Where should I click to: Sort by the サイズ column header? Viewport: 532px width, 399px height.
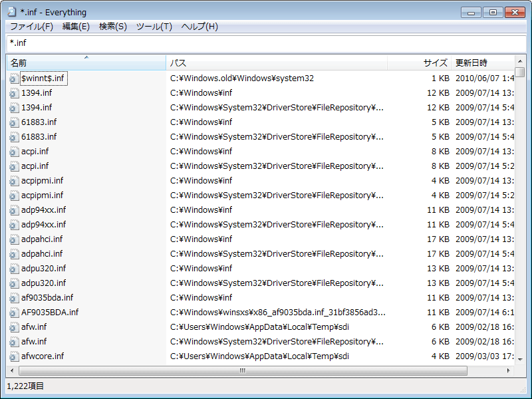pos(420,63)
